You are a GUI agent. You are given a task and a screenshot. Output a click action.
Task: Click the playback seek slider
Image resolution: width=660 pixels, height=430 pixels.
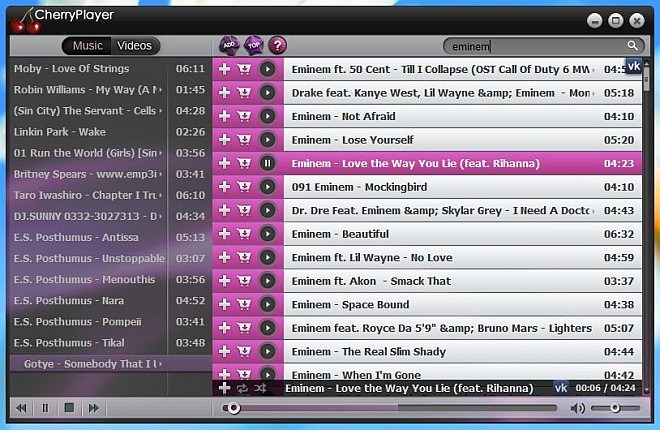click(389, 408)
